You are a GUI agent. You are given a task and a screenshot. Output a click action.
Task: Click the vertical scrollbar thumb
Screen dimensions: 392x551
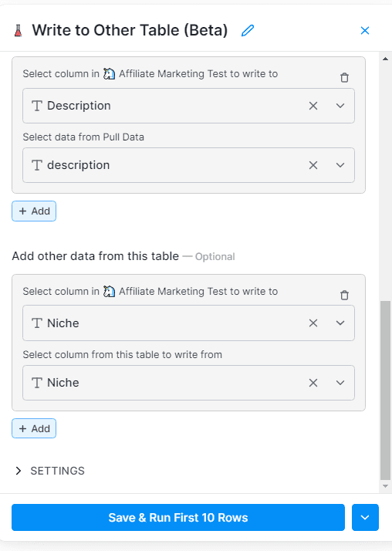tap(385, 390)
